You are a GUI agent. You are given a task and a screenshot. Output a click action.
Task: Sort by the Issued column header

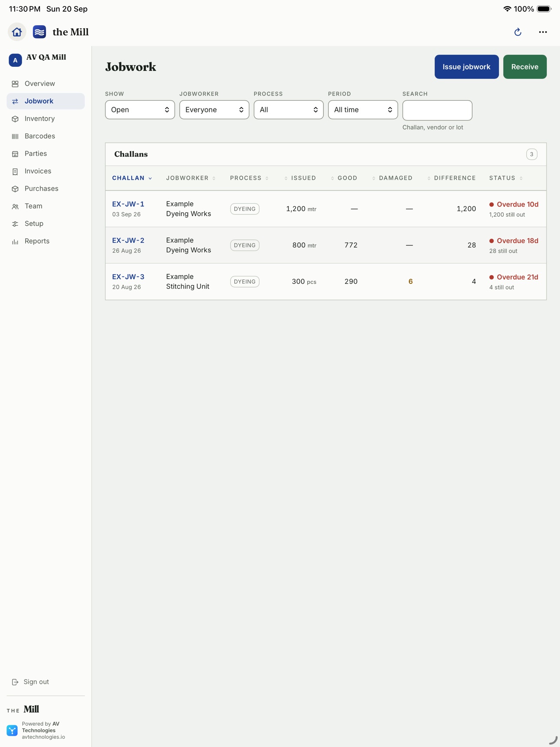tap(300, 178)
